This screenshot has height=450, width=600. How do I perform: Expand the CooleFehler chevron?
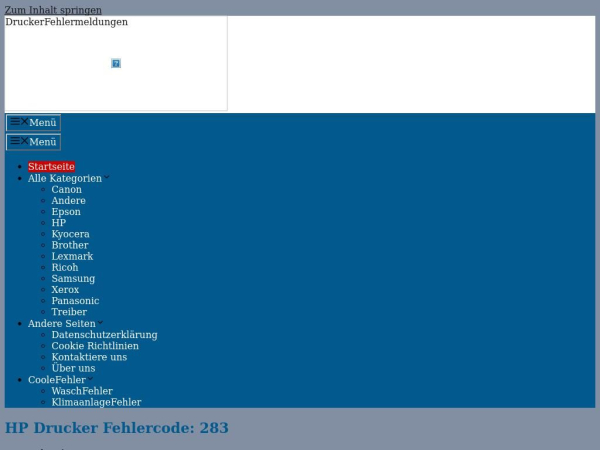(90, 378)
